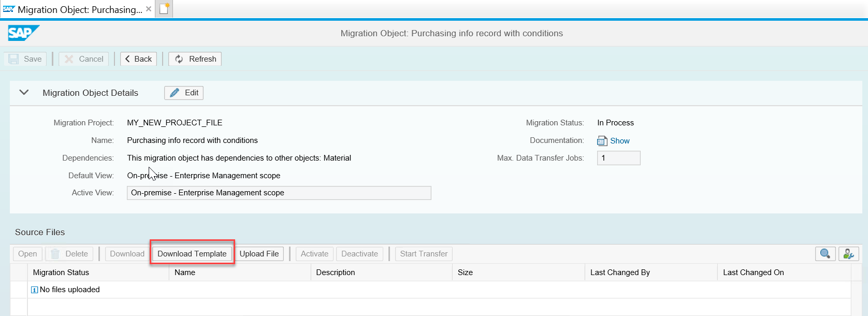The height and width of the screenshot is (316, 868).
Task: Delete the selected source file
Action: [69, 254]
